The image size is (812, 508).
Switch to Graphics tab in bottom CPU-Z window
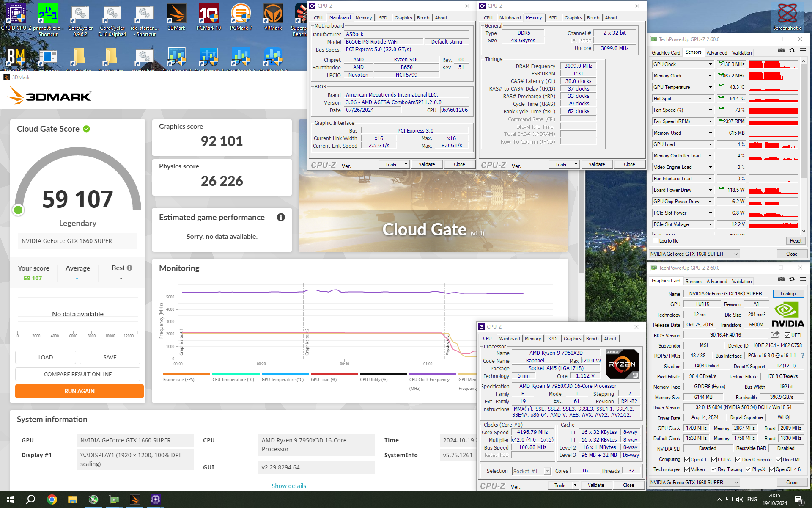(x=572, y=339)
